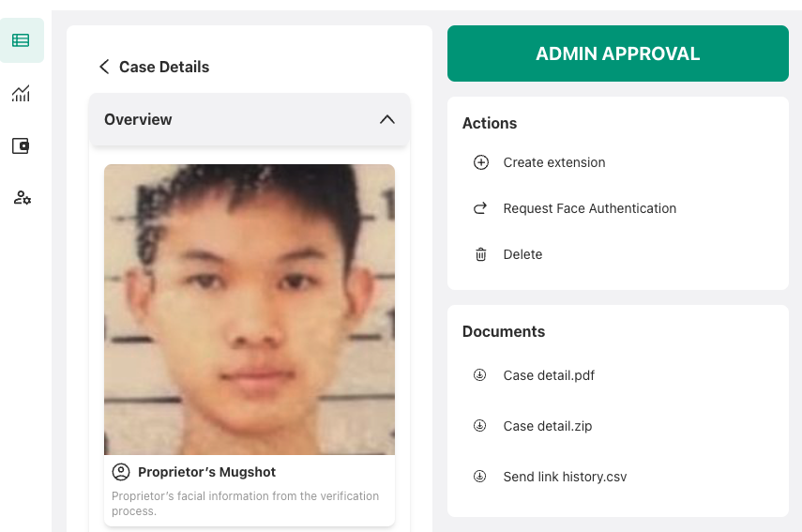Click the ADMIN APPROVAL button
The height and width of the screenshot is (532, 802).
point(618,53)
